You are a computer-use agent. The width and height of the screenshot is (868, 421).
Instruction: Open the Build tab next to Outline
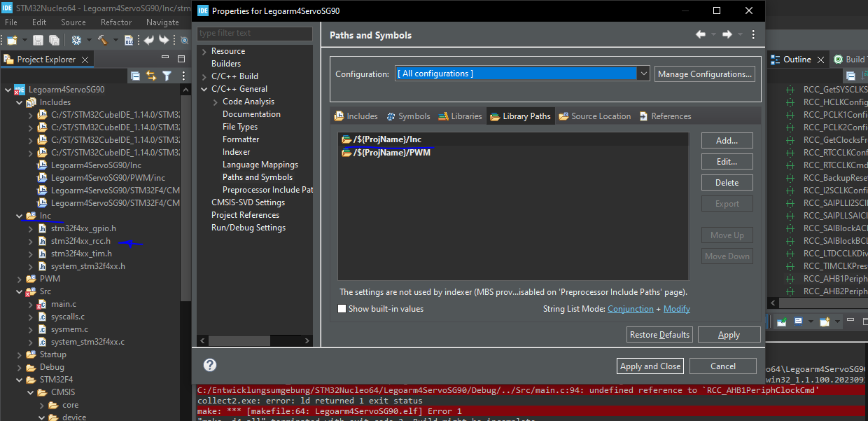click(849, 60)
